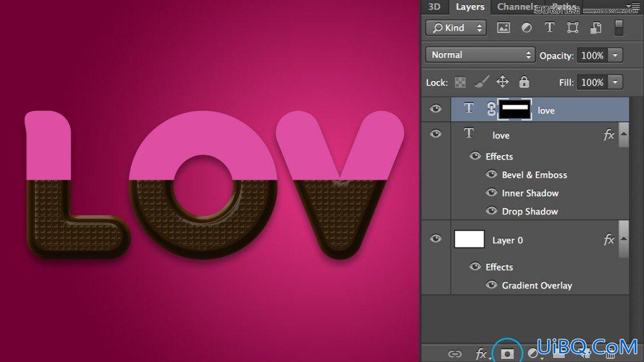Viewport: 644px width, 362px height.
Task: Hide the Drop Shadow effect
Action: (x=491, y=211)
